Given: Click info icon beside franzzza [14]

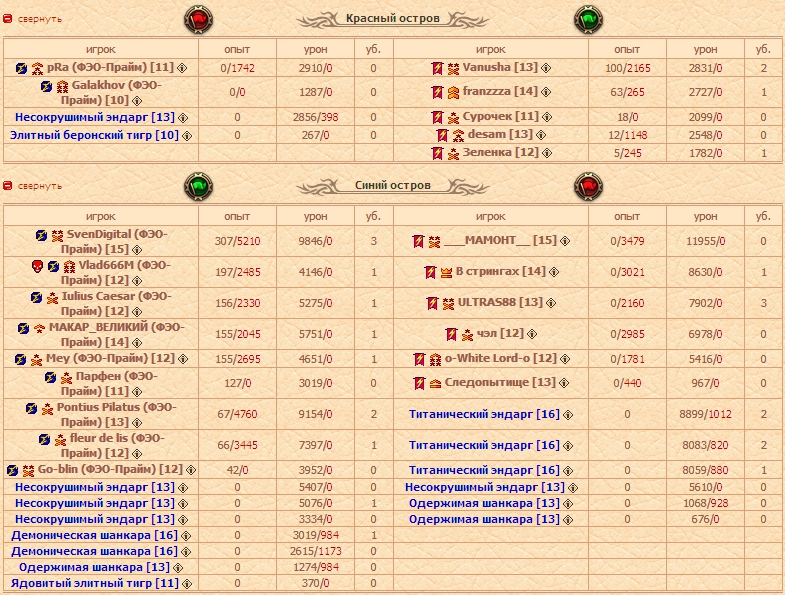Looking at the screenshot, I should pyautogui.click(x=546, y=92).
